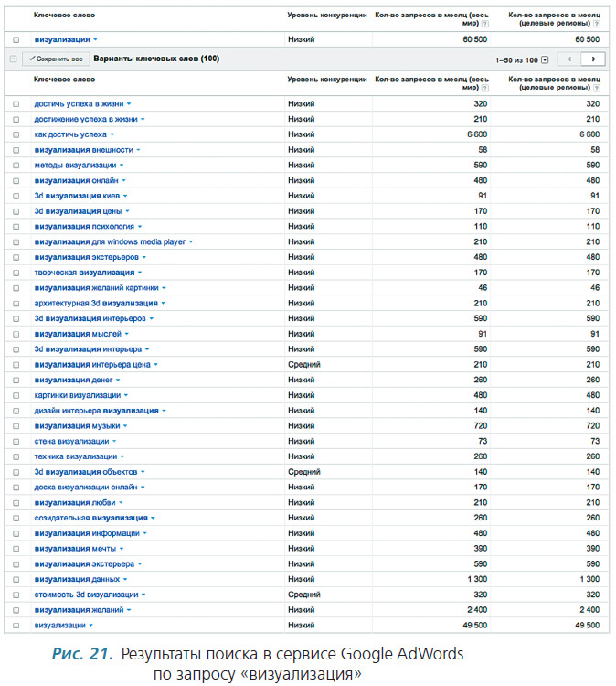Click keyword 'картинки визуализации'

(78, 395)
